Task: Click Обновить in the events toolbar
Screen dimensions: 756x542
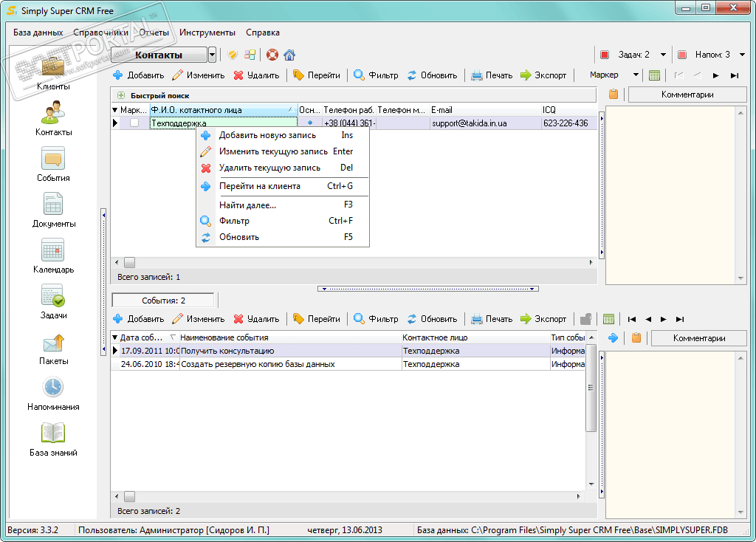Action: [432, 319]
